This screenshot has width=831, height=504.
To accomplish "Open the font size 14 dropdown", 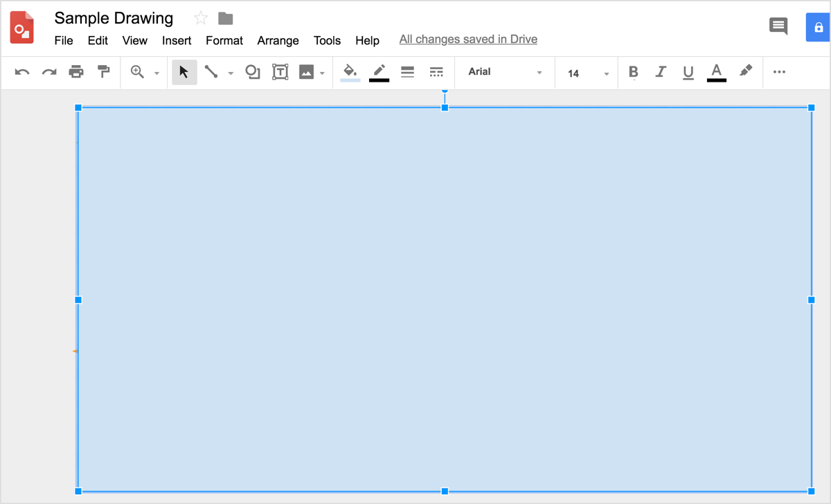I will click(588, 73).
